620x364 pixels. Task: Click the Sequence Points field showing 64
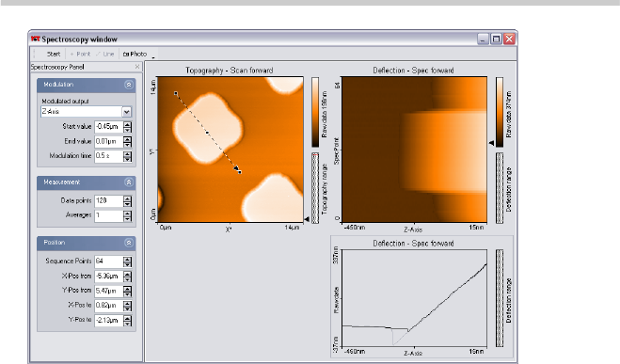click(x=108, y=261)
